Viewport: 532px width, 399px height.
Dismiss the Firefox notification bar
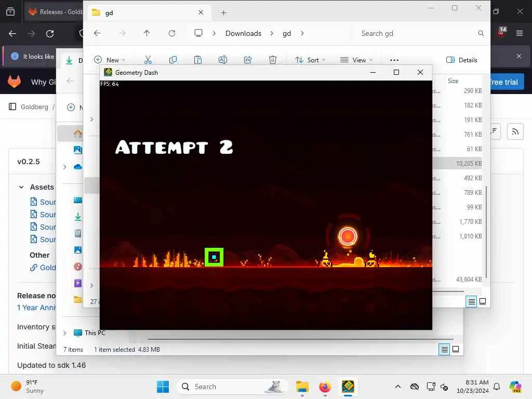pyautogui.click(x=519, y=56)
